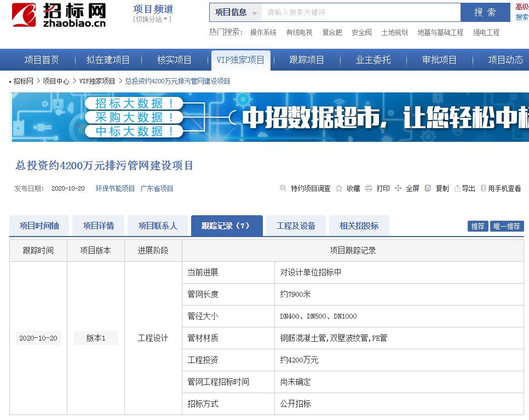
Task: Click the 中招数据超市 banner ad
Action: pos(270,117)
